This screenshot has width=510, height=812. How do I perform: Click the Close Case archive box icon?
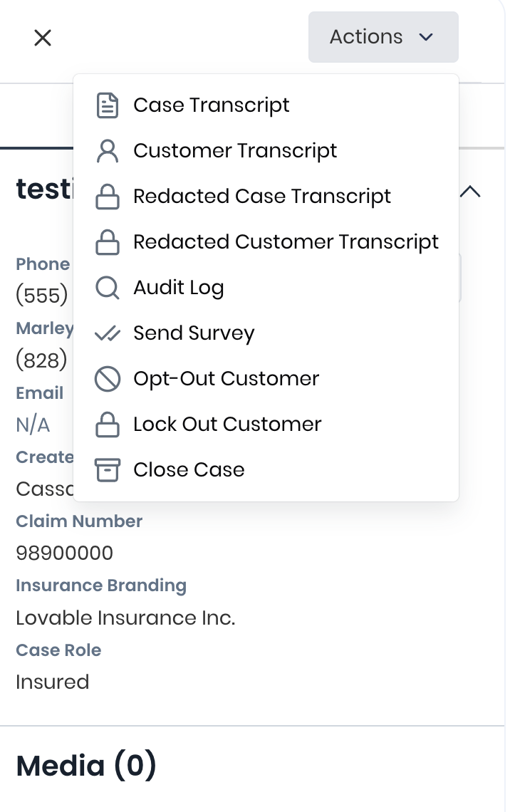[107, 470]
